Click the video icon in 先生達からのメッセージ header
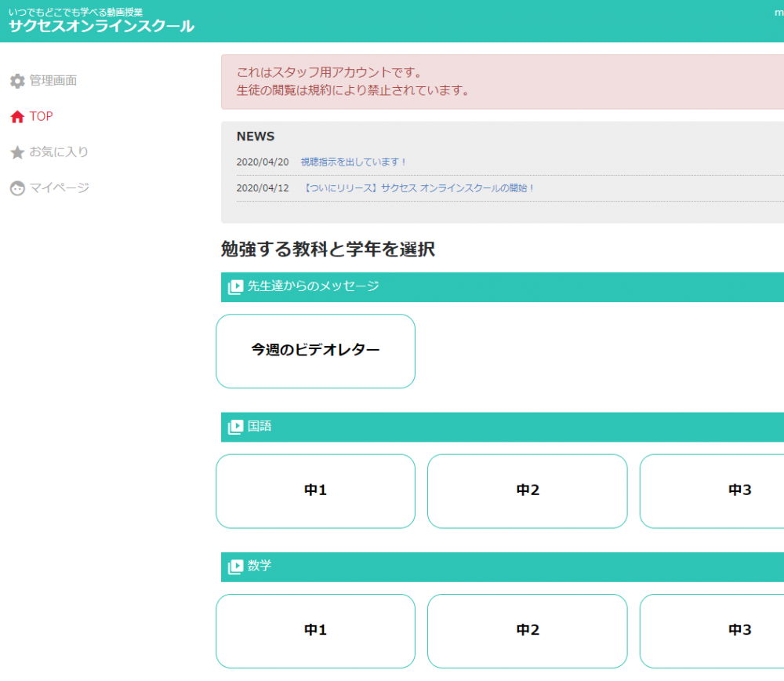The width and height of the screenshot is (784, 681). click(x=235, y=287)
